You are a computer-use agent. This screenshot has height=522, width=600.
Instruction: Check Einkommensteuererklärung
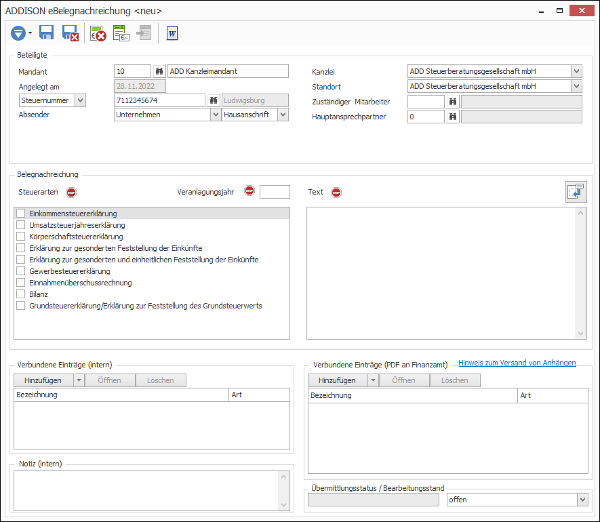pyautogui.click(x=21, y=214)
